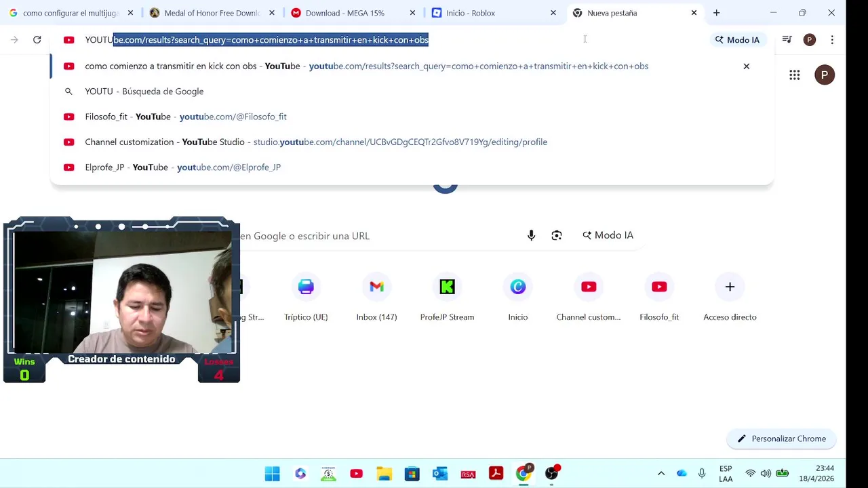Switch to Chrome in taskbar
868x488 pixels.
524,474
